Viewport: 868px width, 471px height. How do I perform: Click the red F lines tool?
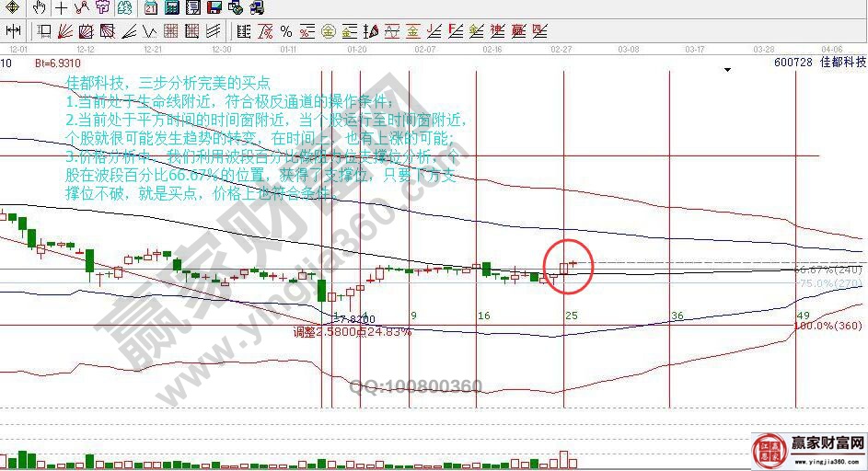454,30
